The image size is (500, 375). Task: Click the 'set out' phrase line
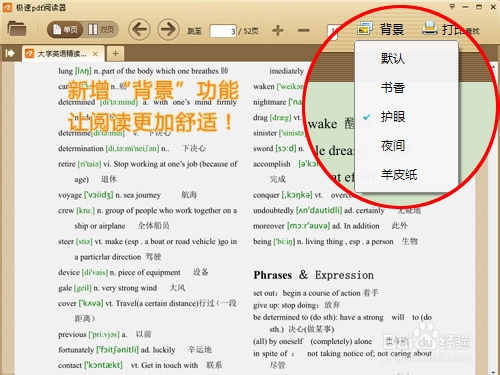pyautogui.click(x=315, y=293)
